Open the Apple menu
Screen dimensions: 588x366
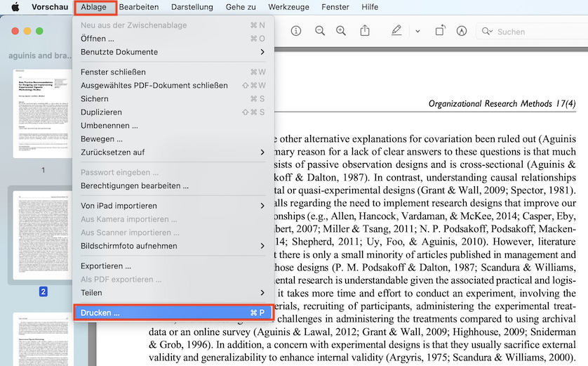(15, 7)
